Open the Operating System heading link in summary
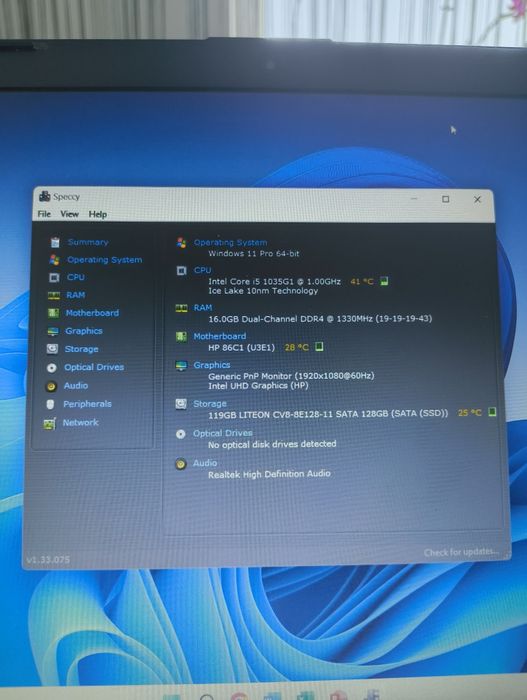 pyautogui.click(x=230, y=242)
